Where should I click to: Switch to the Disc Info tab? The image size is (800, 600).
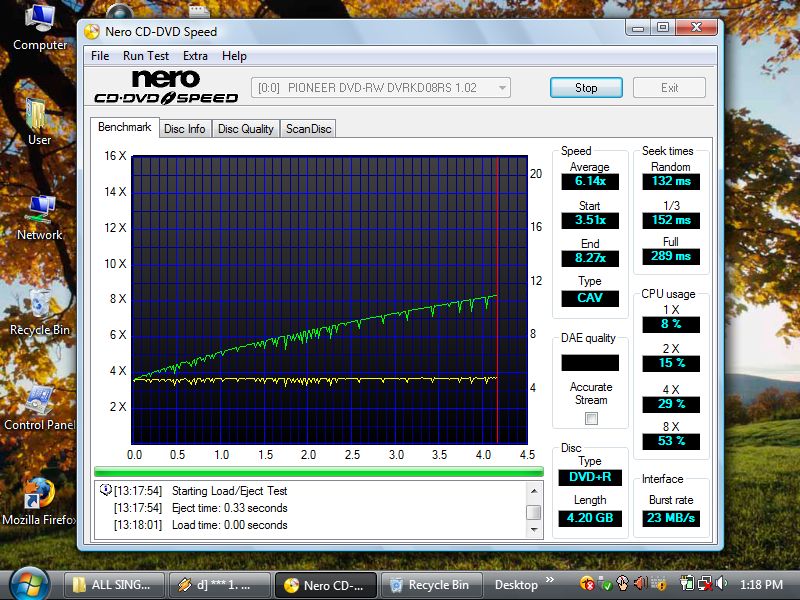pyautogui.click(x=185, y=129)
